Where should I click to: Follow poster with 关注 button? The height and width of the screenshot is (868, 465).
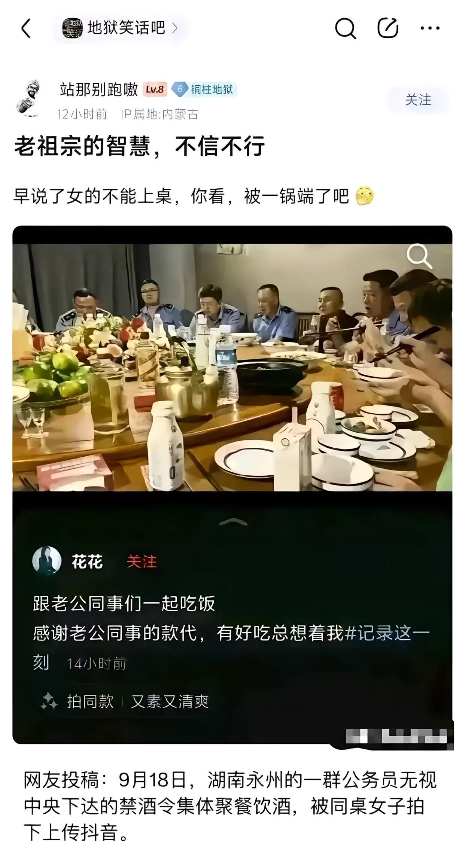(418, 100)
